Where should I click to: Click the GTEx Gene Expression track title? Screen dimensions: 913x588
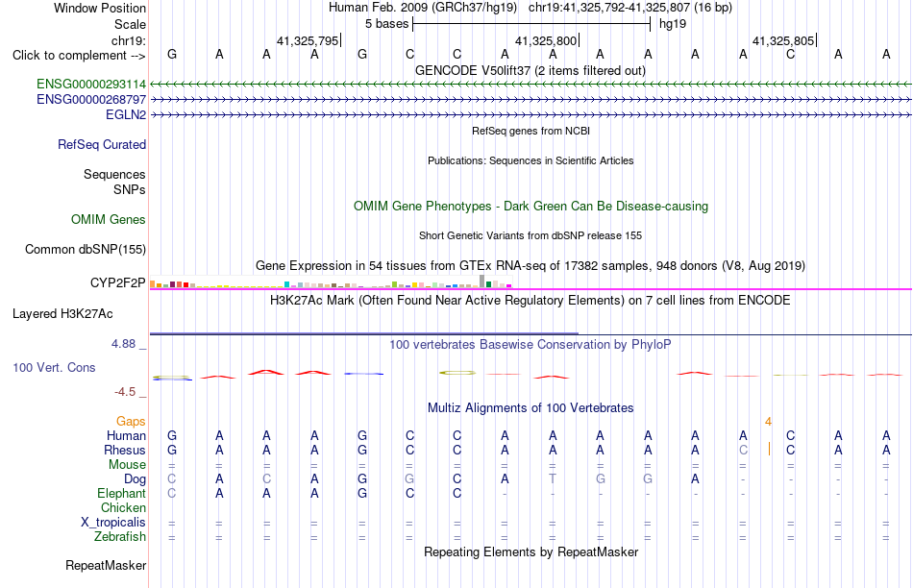coord(531,266)
